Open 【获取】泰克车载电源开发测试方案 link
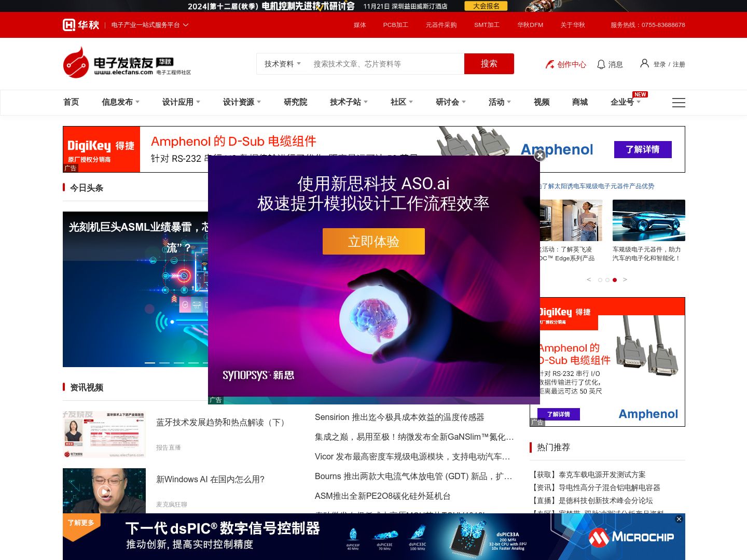 pyautogui.click(x=588, y=474)
